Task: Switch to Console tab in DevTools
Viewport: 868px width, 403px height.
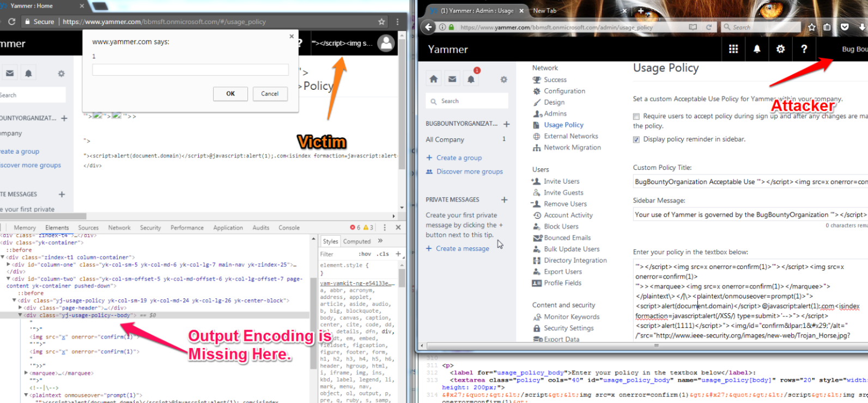Action: tap(289, 228)
